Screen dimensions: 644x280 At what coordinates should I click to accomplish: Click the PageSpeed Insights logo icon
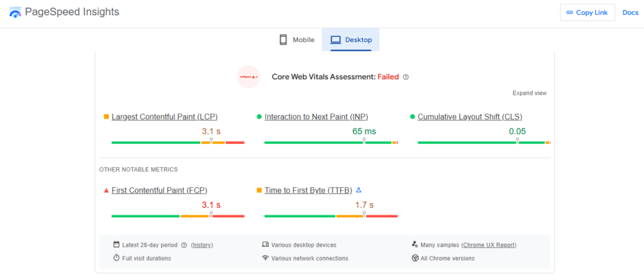pos(14,12)
